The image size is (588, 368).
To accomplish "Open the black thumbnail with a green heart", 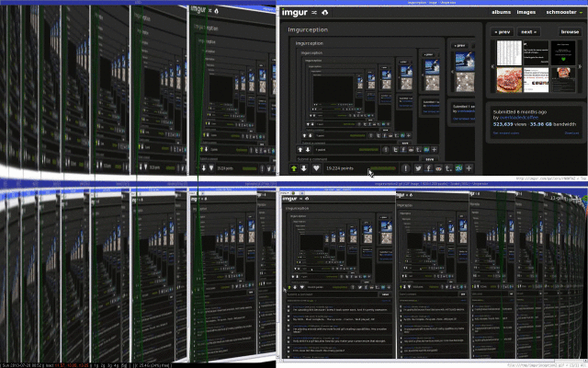I will pos(563,53).
